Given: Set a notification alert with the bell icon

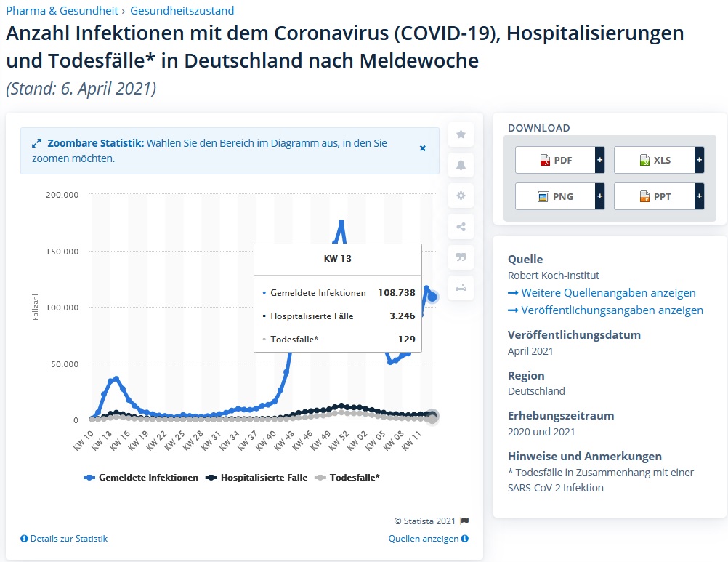Looking at the screenshot, I should pos(461,165).
